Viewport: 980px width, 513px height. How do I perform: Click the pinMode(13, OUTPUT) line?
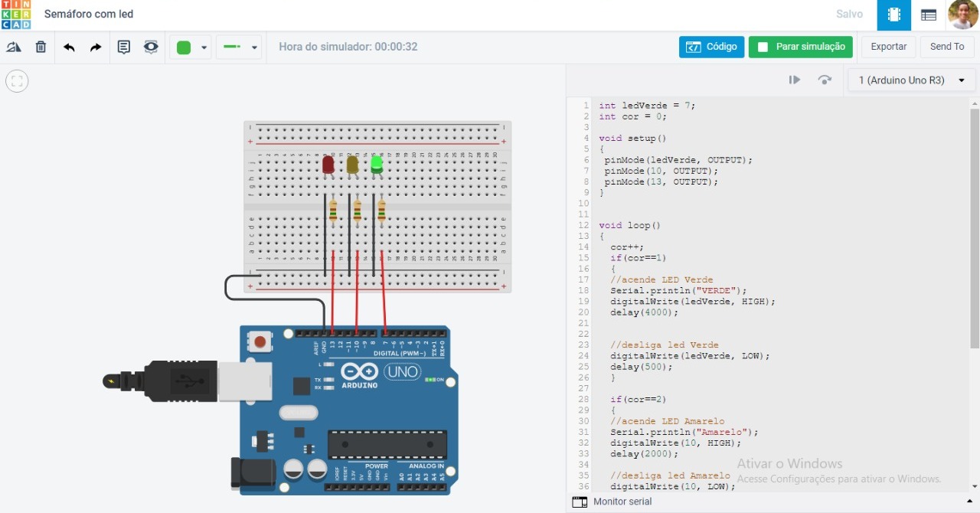click(661, 182)
